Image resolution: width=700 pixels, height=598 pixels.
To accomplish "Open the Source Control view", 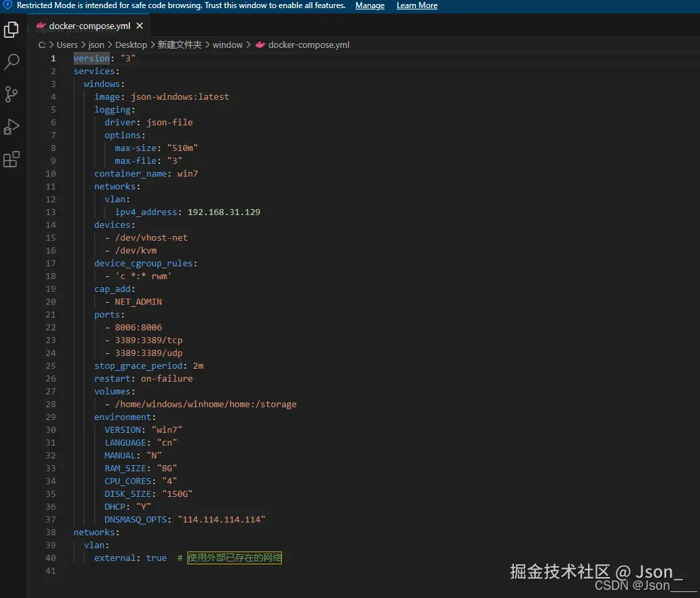I will (11, 94).
